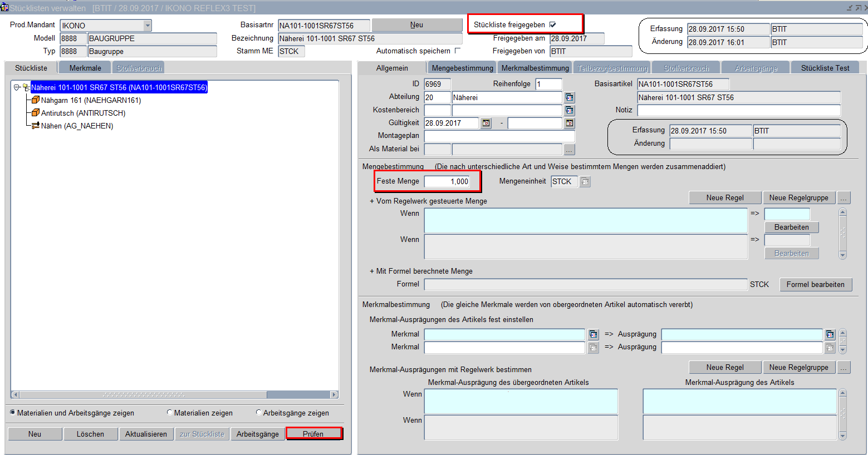Collapse the Näherei 101-1001 tree root node
This screenshot has height=455, width=868.
[x=17, y=87]
